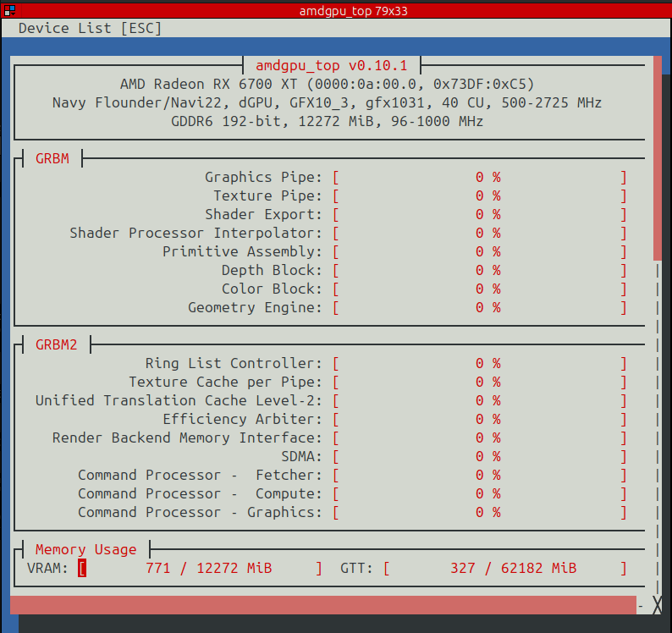Open the Device List [ESC] menu
672x633 pixels.
(x=90, y=28)
